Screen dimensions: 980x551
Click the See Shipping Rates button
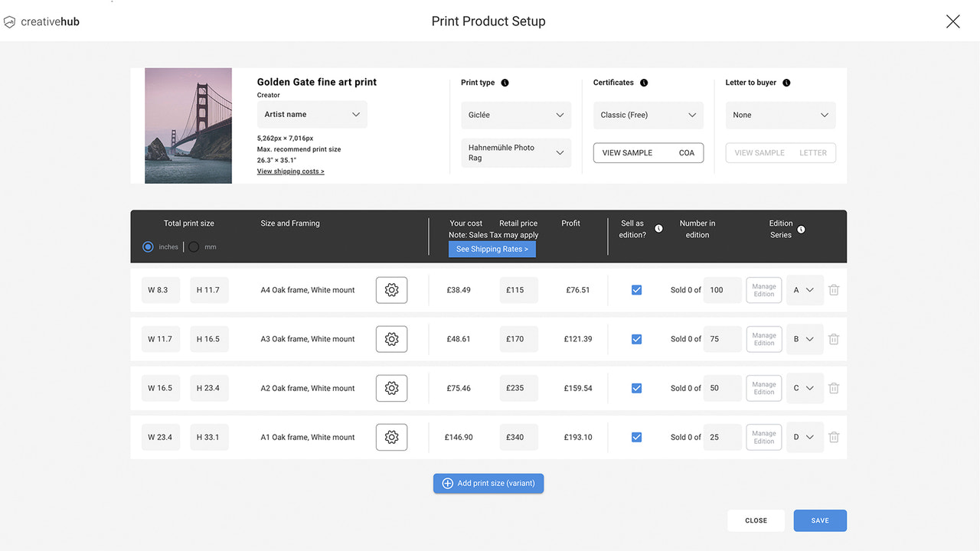492,249
